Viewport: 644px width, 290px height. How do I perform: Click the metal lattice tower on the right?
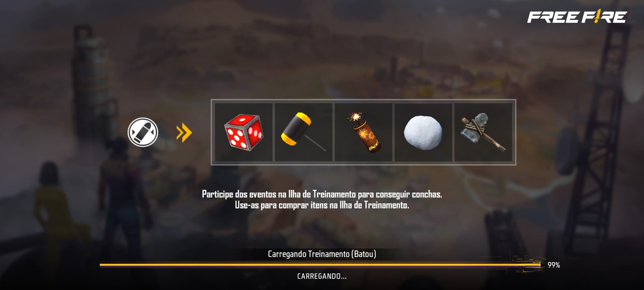pos(600,134)
